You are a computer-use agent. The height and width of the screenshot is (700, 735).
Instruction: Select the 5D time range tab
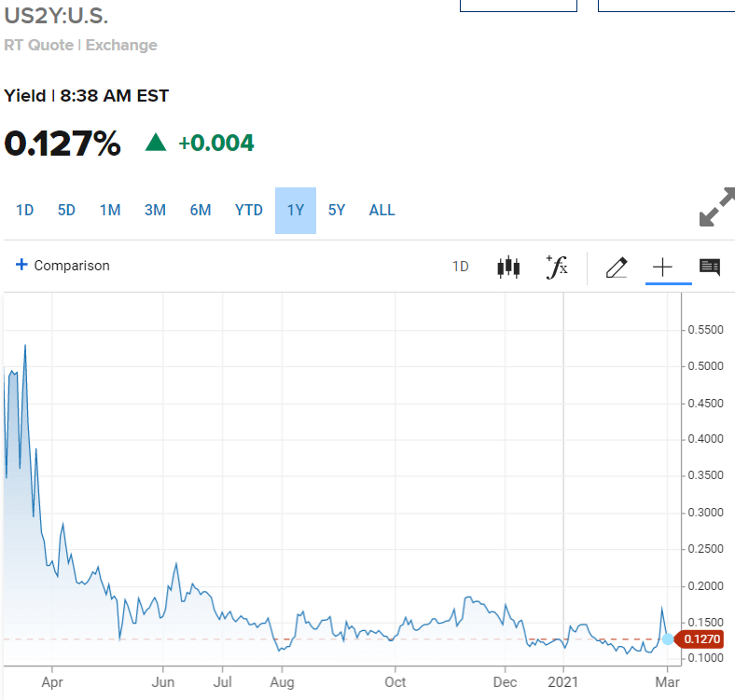coord(66,211)
